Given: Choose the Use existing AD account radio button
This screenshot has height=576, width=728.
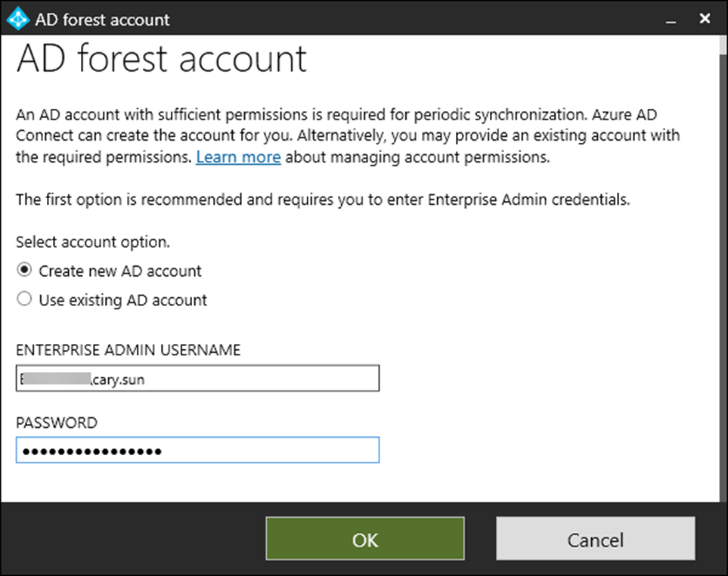Looking at the screenshot, I should coord(25,299).
